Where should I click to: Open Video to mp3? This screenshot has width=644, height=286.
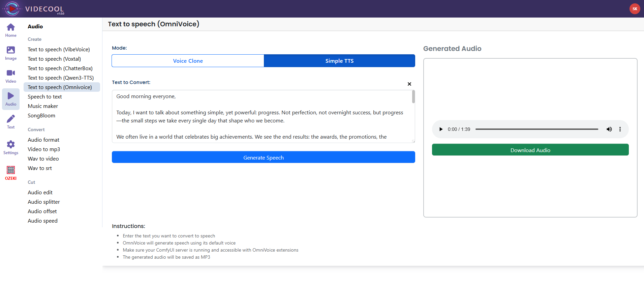click(44, 149)
